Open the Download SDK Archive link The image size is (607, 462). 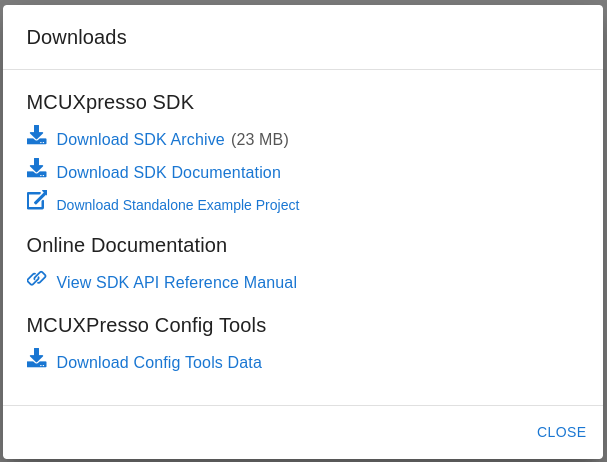click(140, 139)
